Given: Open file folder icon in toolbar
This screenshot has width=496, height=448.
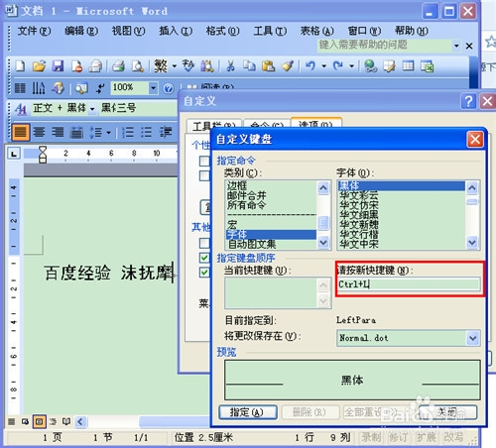Looking at the screenshot, I should 39,66.
